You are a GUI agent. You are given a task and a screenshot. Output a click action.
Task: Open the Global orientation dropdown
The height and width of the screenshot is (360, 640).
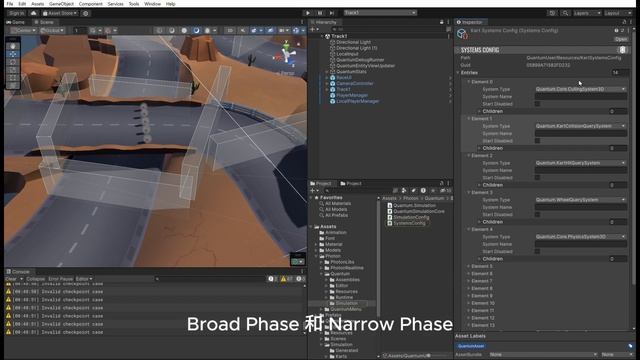pyautogui.click(x=52, y=30)
